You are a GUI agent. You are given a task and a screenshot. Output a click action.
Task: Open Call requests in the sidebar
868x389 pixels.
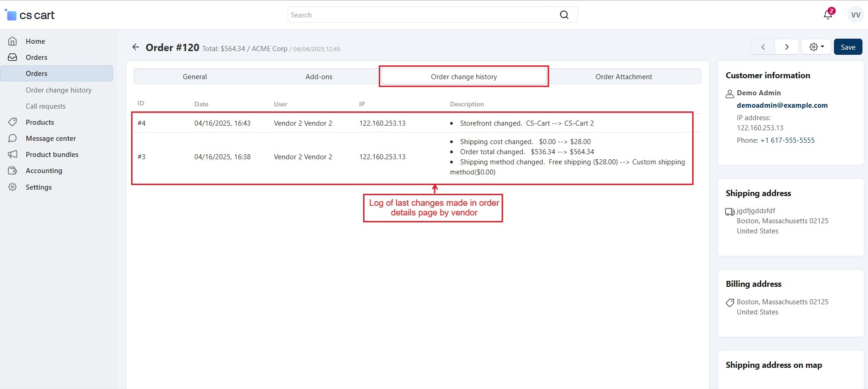[46, 106]
